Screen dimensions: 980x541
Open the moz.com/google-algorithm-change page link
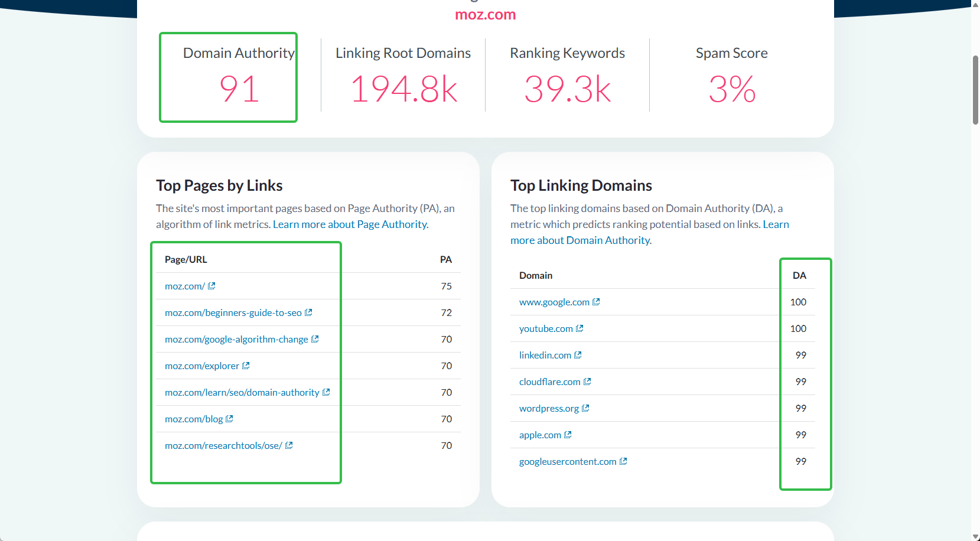(236, 339)
